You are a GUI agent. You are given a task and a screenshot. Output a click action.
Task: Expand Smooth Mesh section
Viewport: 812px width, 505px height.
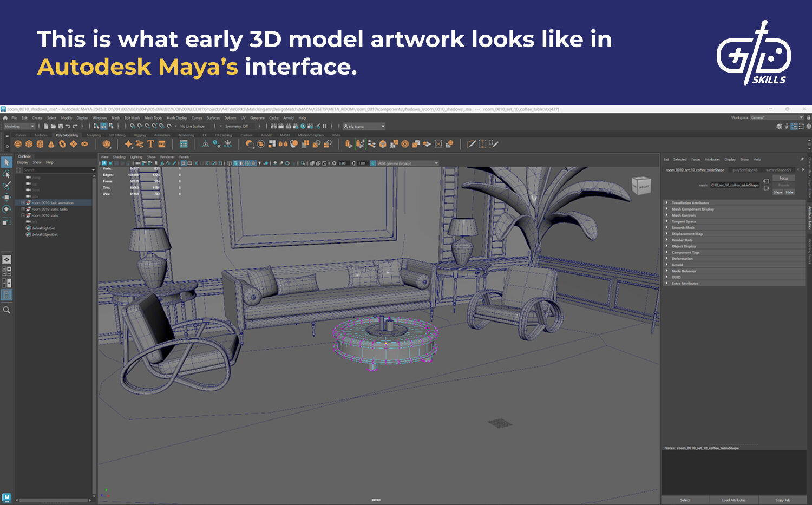(x=735, y=228)
